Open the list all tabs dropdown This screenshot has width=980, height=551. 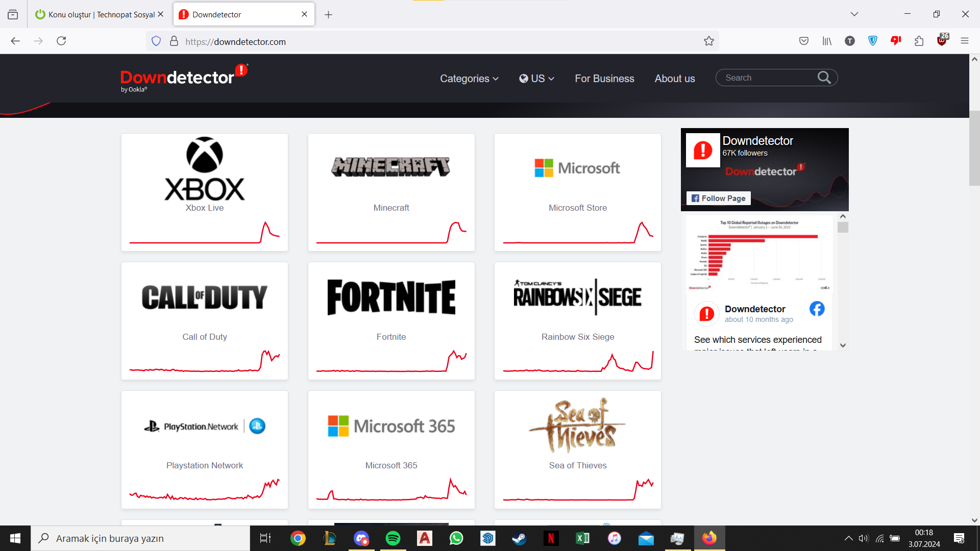click(854, 14)
